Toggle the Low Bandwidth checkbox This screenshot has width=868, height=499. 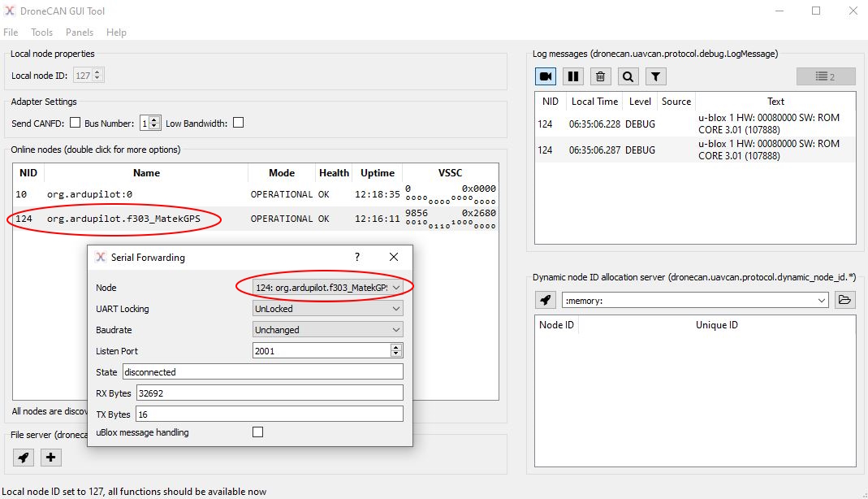tap(238, 124)
